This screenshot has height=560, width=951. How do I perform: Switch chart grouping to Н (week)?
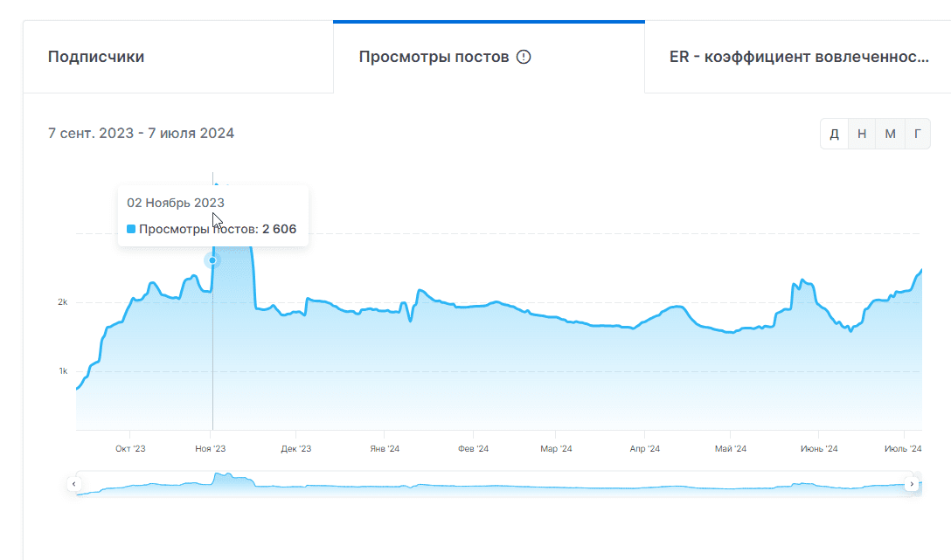point(862,134)
